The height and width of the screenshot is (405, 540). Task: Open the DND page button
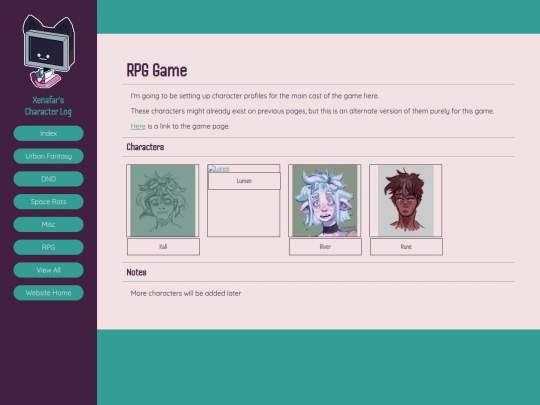point(49,179)
